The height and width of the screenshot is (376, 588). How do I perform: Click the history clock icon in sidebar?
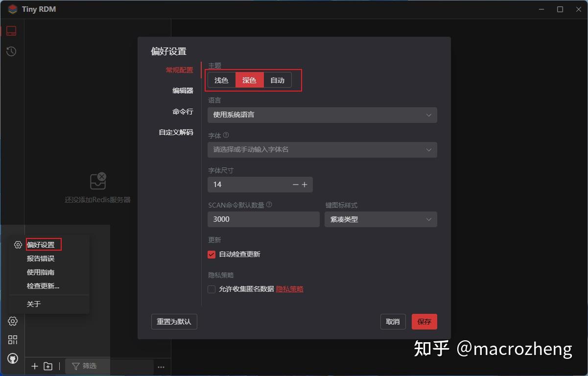tap(11, 51)
